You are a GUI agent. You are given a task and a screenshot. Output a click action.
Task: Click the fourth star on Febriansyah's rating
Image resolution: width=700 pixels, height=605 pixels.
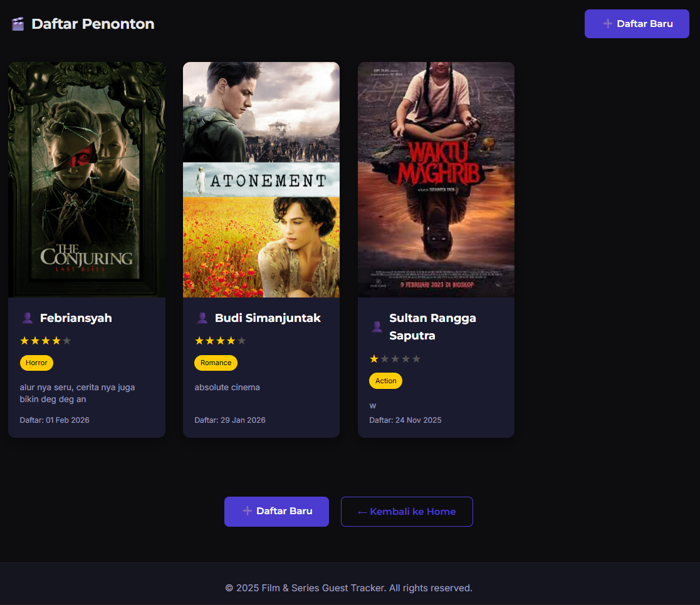56,341
